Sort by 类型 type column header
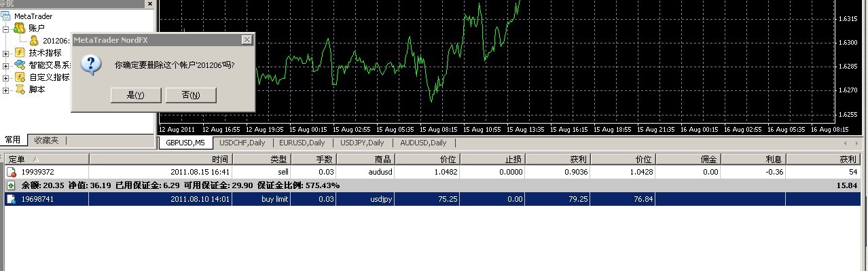The height and width of the screenshot is (271, 868). click(x=261, y=159)
